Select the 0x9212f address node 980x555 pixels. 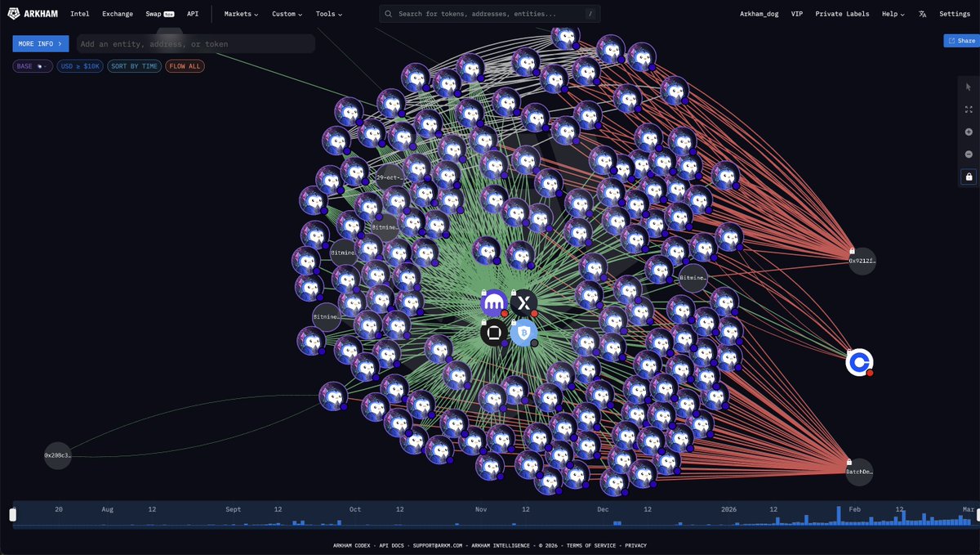(862, 262)
